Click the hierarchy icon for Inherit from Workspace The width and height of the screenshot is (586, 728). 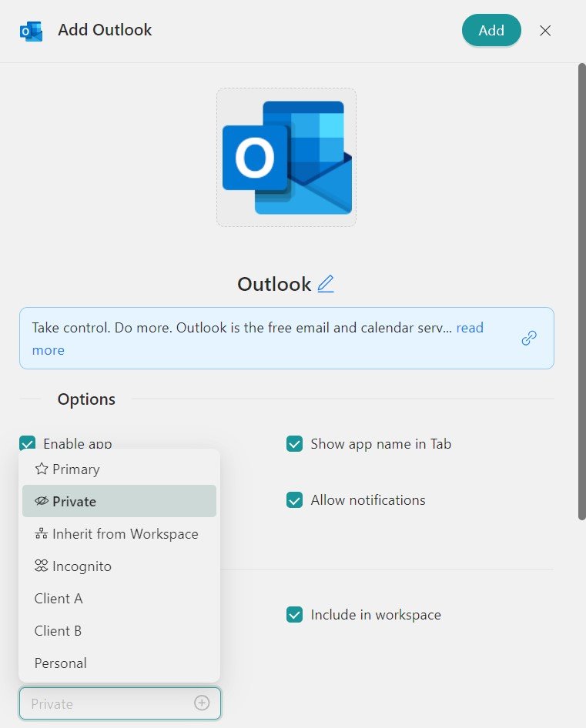pos(42,533)
